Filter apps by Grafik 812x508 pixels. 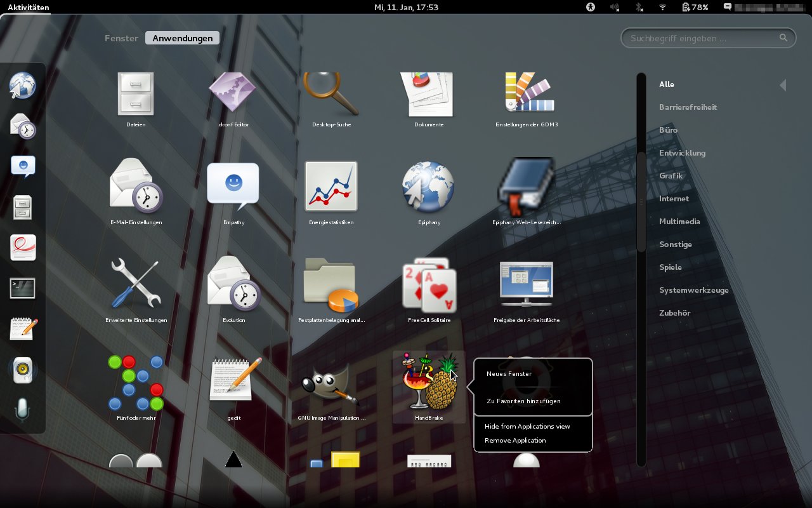click(x=671, y=176)
